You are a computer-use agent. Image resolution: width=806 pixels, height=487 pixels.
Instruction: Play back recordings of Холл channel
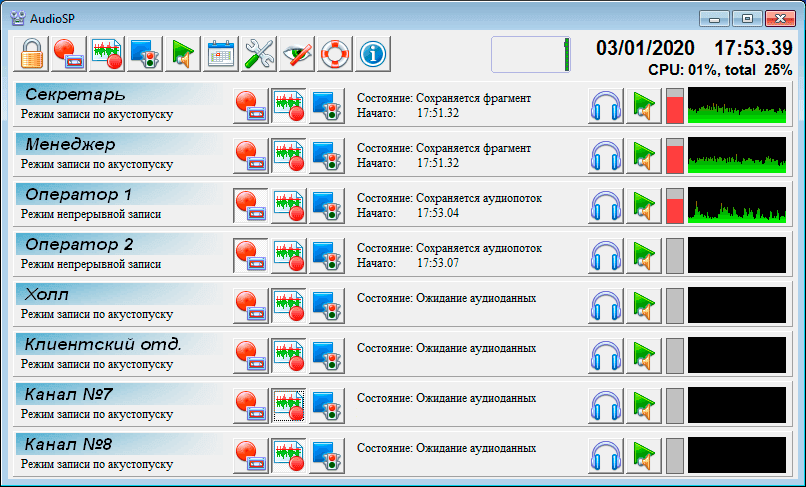click(644, 305)
